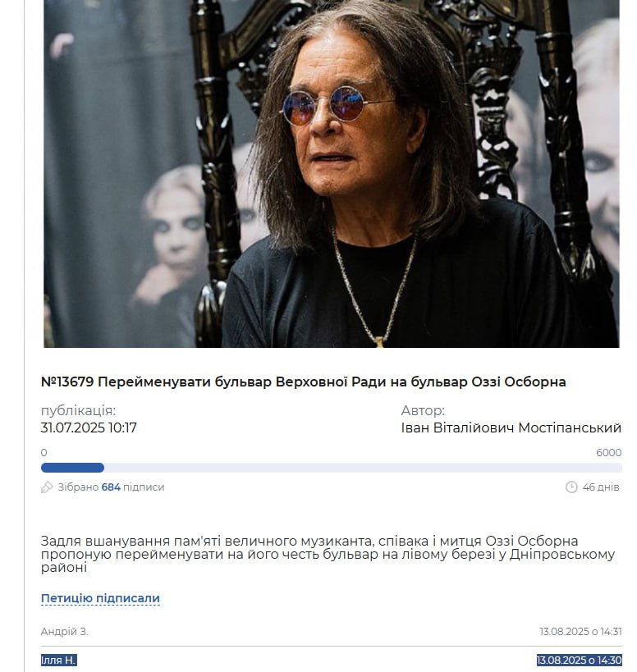Click the 0 start label above the bar
Screen dimensions: 637x672
[44, 453]
